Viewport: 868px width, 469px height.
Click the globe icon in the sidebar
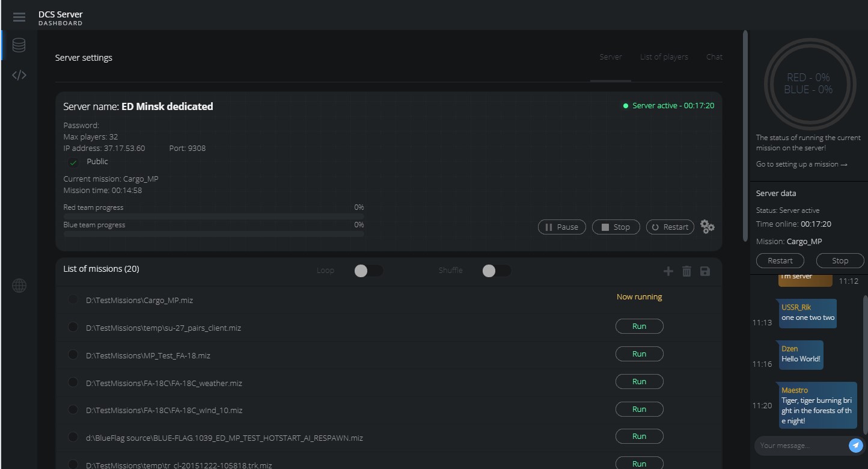[19, 286]
